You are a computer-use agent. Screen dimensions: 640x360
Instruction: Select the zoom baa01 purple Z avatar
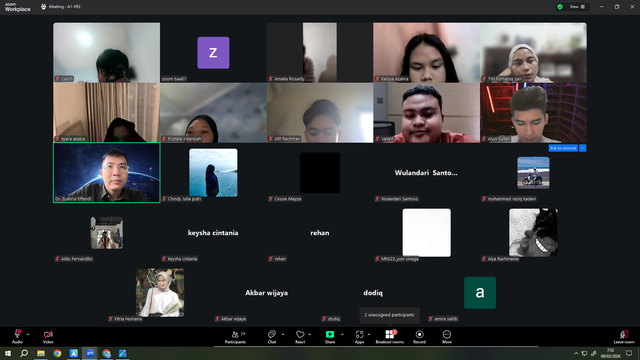click(213, 53)
